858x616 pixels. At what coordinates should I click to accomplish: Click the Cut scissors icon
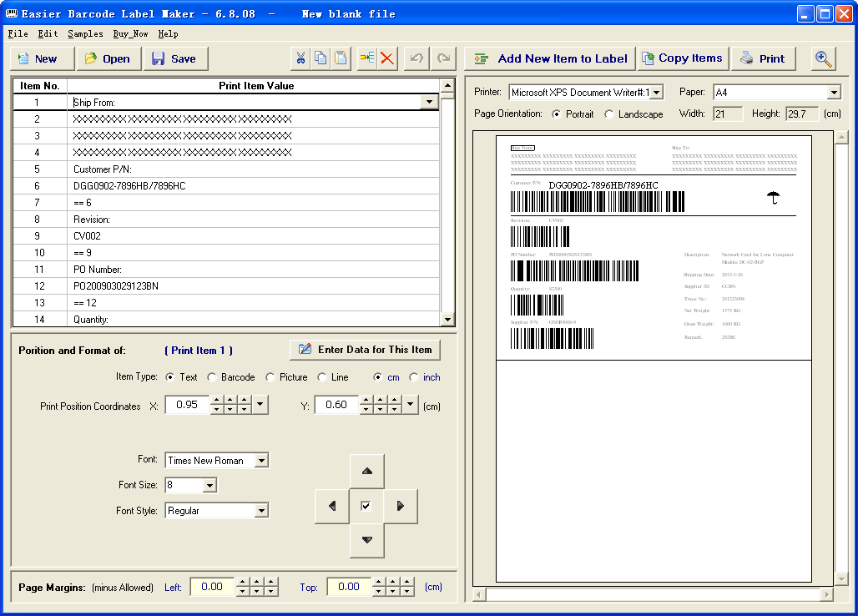point(300,58)
